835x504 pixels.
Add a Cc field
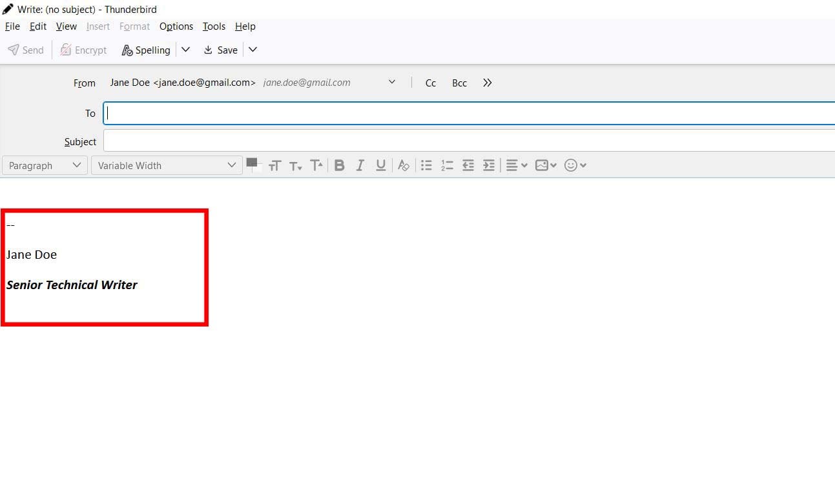(x=431, y=83)
